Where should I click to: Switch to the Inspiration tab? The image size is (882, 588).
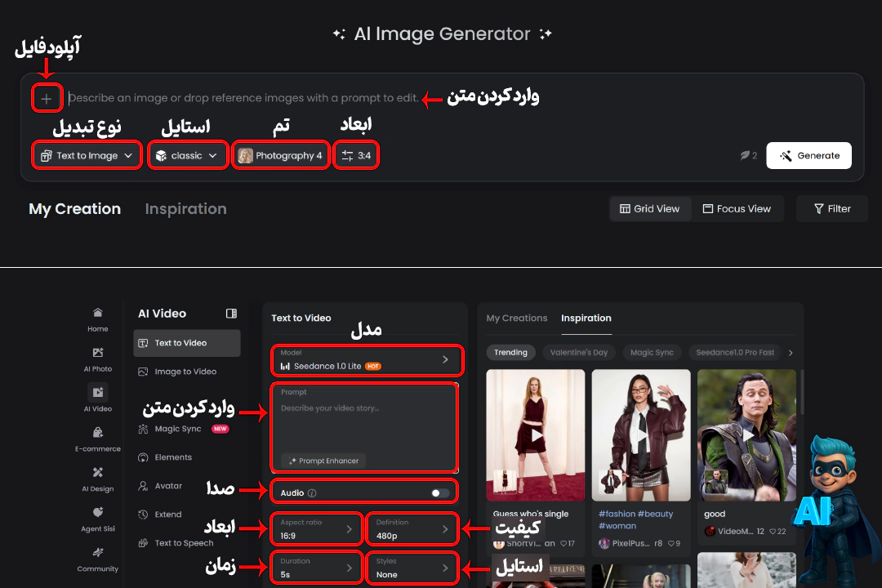point(185,208)
